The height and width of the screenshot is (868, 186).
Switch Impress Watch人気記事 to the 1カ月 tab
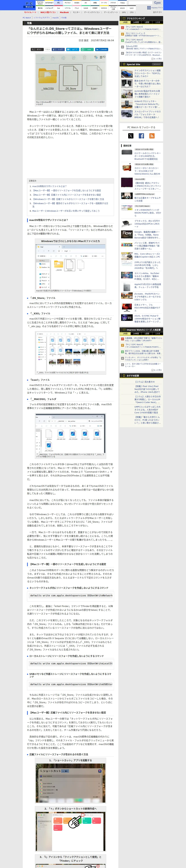tap(157, 334)
